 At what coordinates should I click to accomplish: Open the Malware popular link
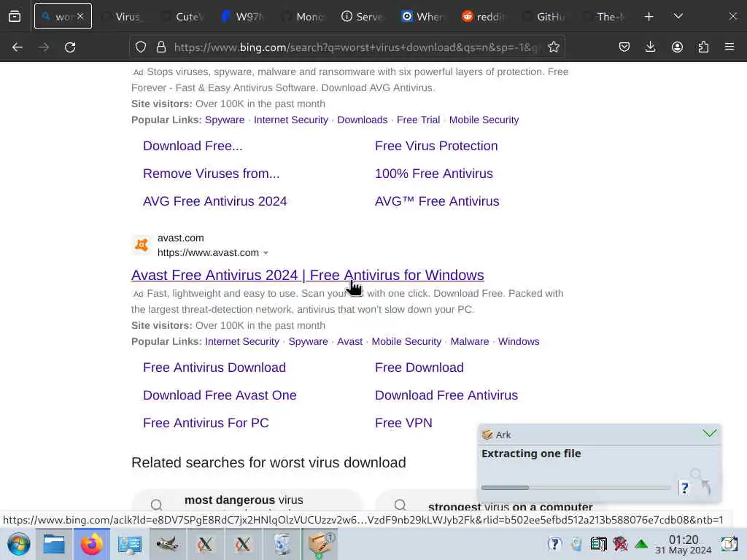click(470, 341)
